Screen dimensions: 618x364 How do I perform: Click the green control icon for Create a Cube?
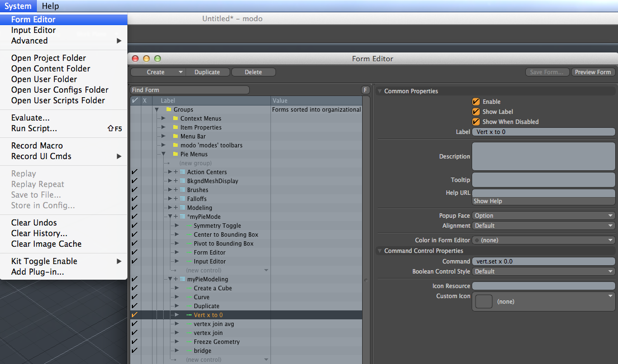(189, 289)
